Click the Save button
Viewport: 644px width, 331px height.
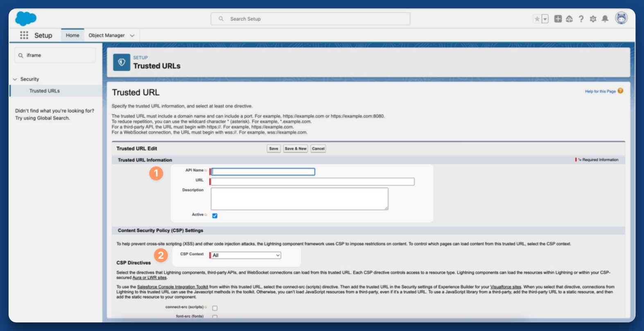click(x=274, y=149)
